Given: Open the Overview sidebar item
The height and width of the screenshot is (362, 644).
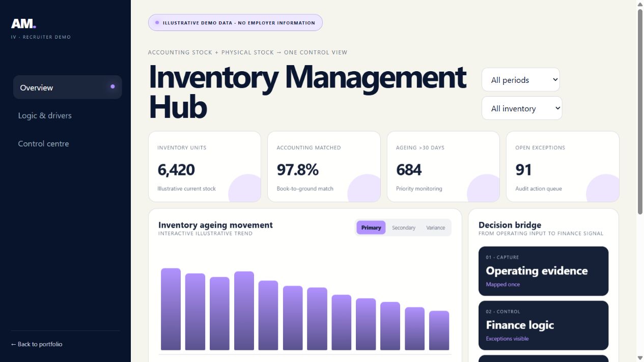Looking at the screenshot, I should click(x=68, y=87).
